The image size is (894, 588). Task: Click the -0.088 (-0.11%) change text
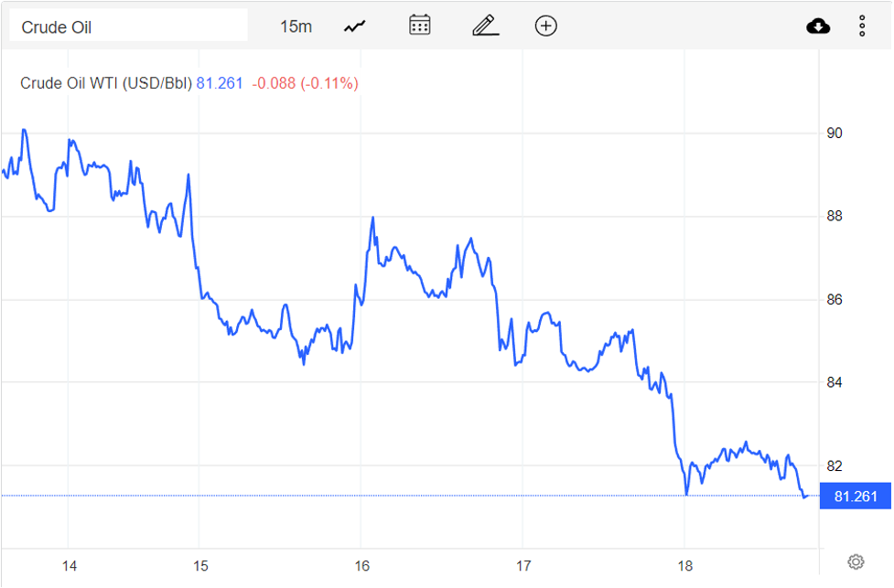(306, 83)
